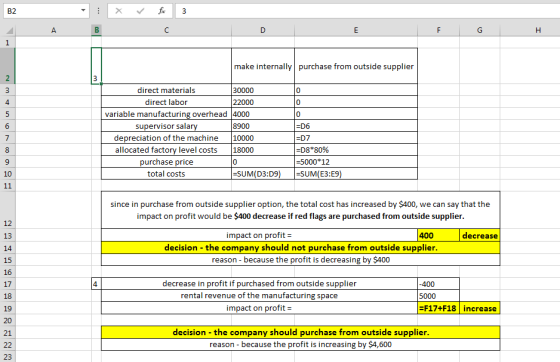
Task: Open the insert function fx icon
Action: click(162, 11)
